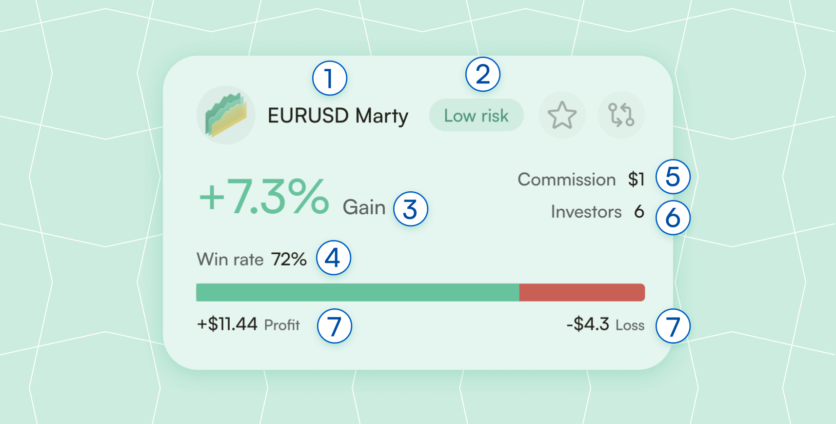This screenshot has height=424, width=836.
Task: Click annotation marker 5 beside Commission
Action: (x=673, y=178)
